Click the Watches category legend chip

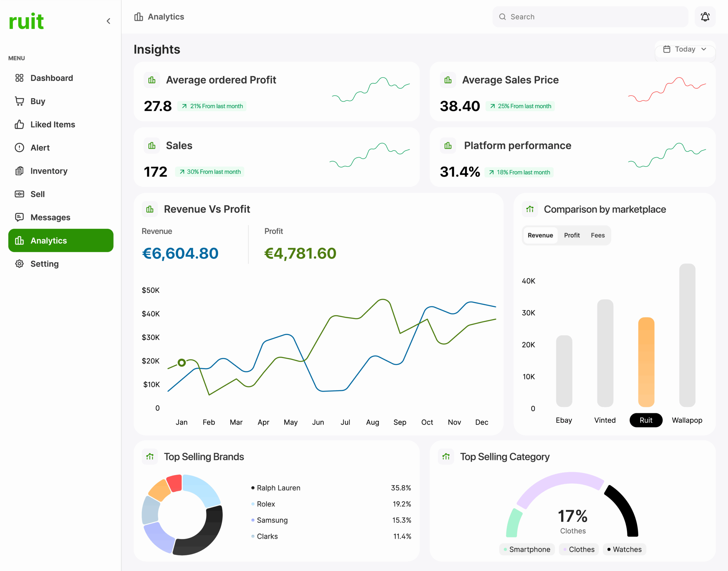[x=624, y=549]
